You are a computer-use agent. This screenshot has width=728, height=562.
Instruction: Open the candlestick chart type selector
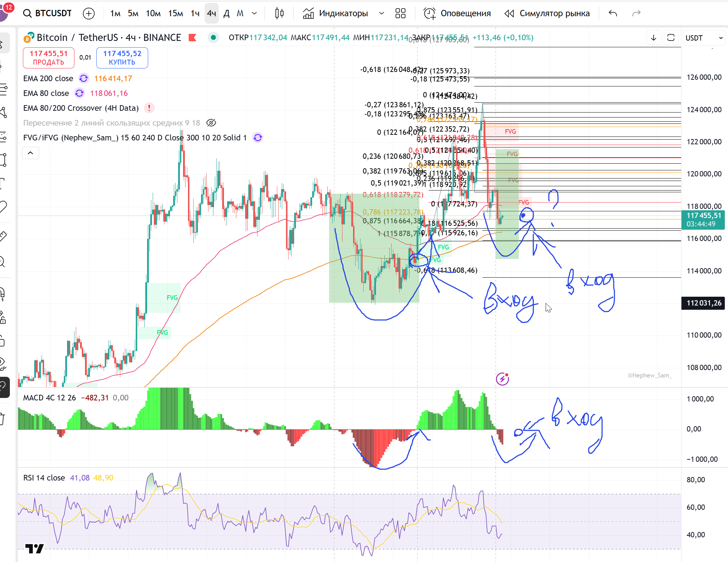pos(279,13)
